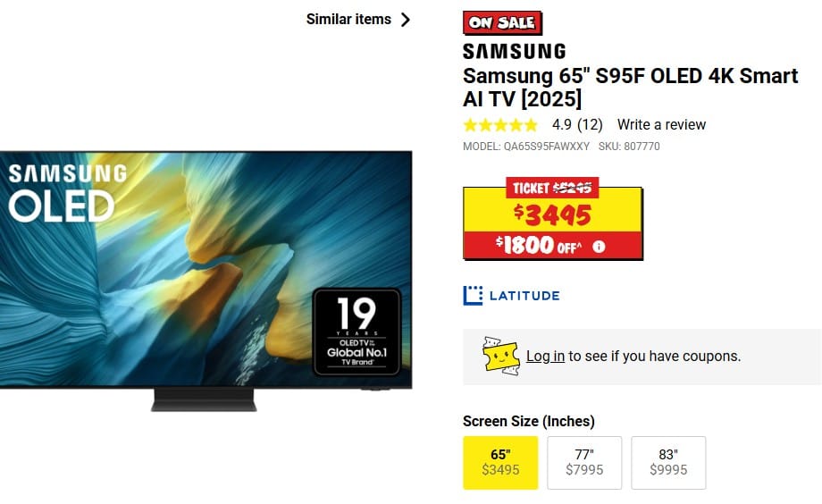Screen dimensions: 822x504
Task: Click the Samsung OLED TV product image
Action: [x=206, y=281]
